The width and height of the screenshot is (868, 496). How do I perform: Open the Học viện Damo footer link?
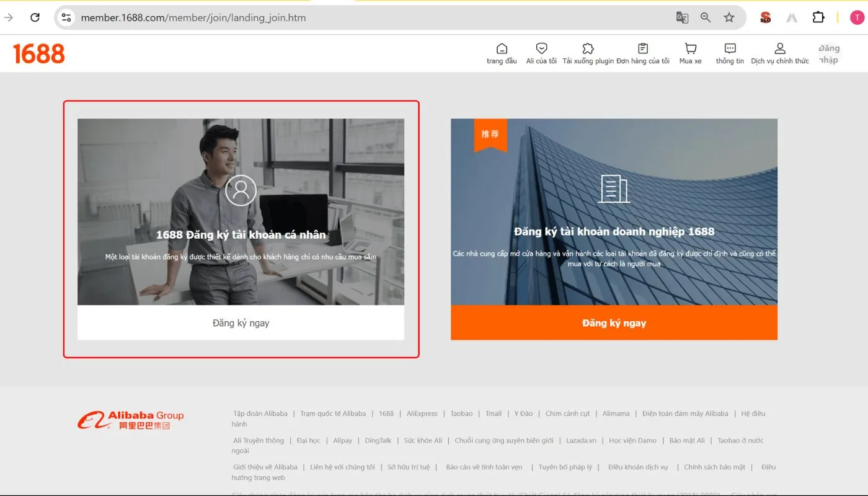(x=632, y=440)
